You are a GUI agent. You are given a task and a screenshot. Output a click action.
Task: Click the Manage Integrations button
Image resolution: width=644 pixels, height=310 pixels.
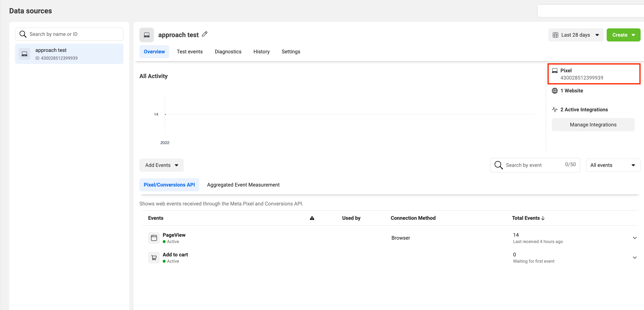tap(593, 124)
